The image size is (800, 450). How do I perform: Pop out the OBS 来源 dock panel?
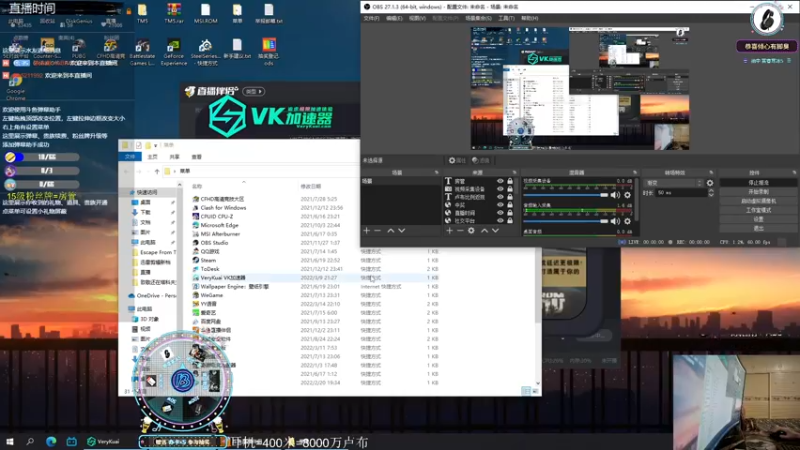(x=514, y=172)
